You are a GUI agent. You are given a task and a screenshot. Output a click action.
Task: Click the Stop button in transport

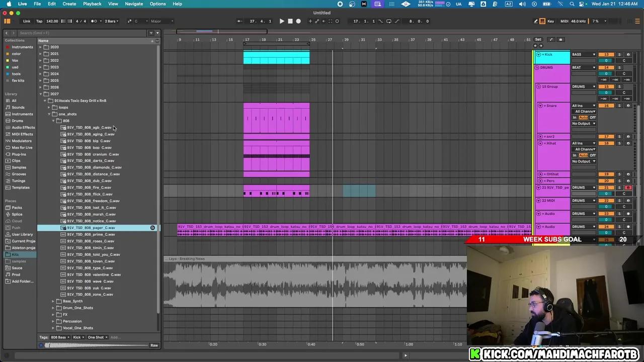tap(290, 21)
